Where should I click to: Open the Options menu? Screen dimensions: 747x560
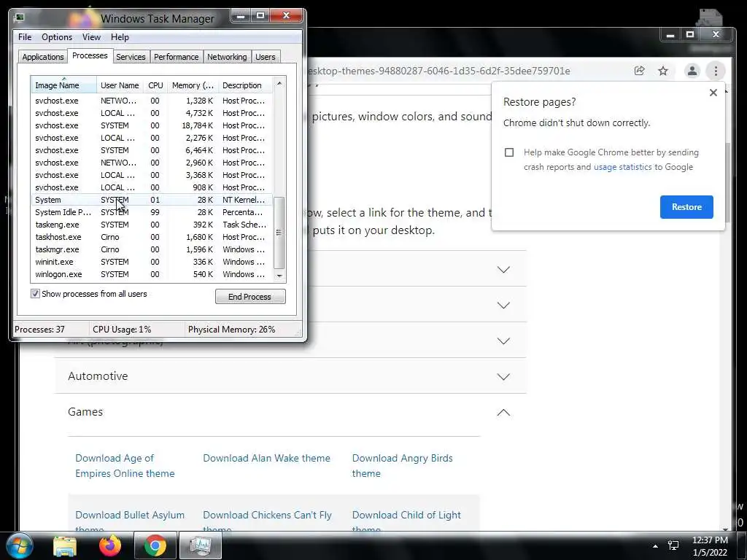57,37
